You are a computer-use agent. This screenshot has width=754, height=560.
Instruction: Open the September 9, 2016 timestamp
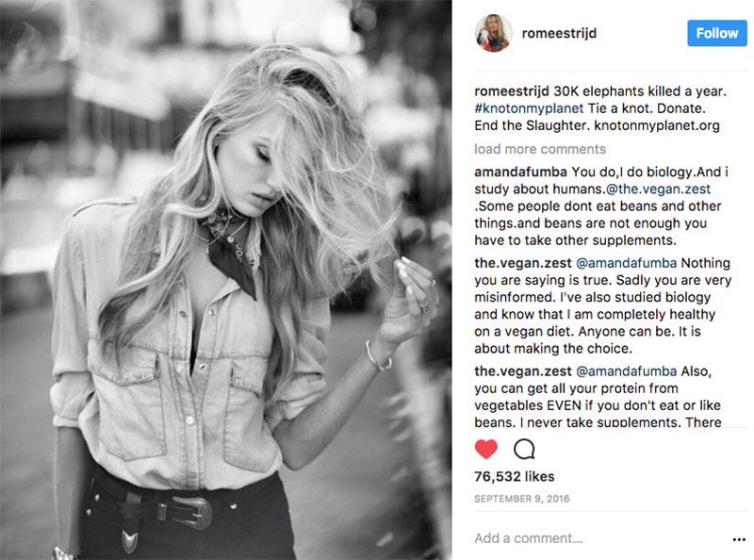tap(522, 499)
